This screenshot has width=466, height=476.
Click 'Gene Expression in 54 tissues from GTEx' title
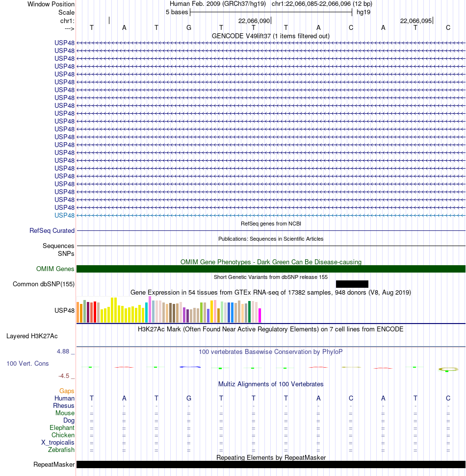pos(271,293)
